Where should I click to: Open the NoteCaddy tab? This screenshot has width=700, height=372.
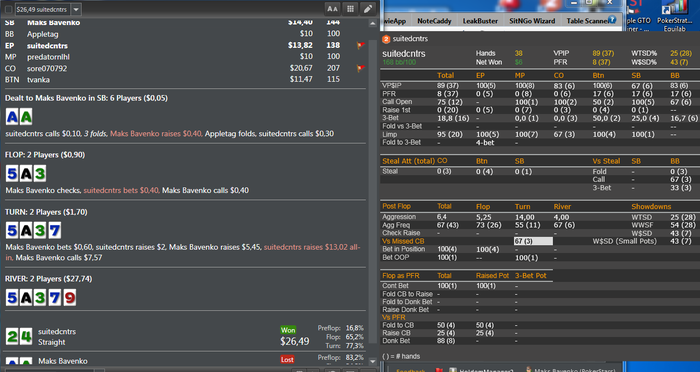pos(434,21)
